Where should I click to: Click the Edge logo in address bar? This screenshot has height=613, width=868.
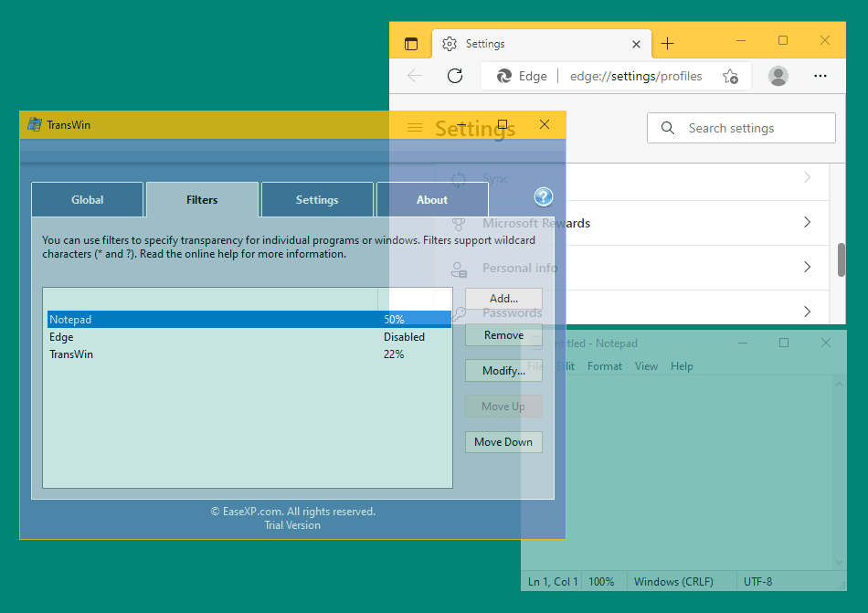[503, 76]
